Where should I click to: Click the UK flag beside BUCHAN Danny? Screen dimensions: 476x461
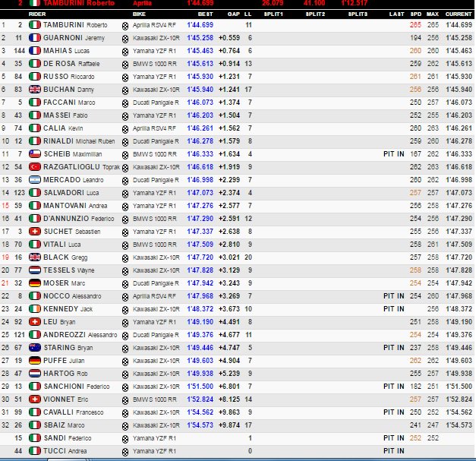35,90
